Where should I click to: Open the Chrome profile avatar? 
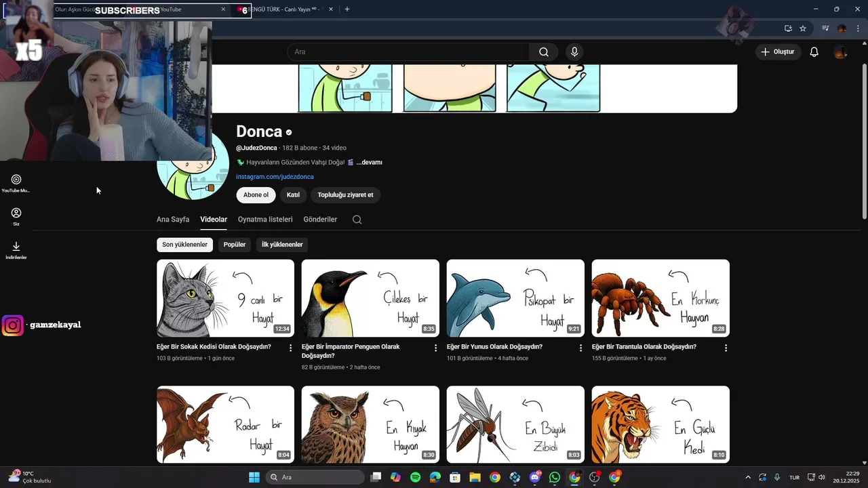coord(842,28)
